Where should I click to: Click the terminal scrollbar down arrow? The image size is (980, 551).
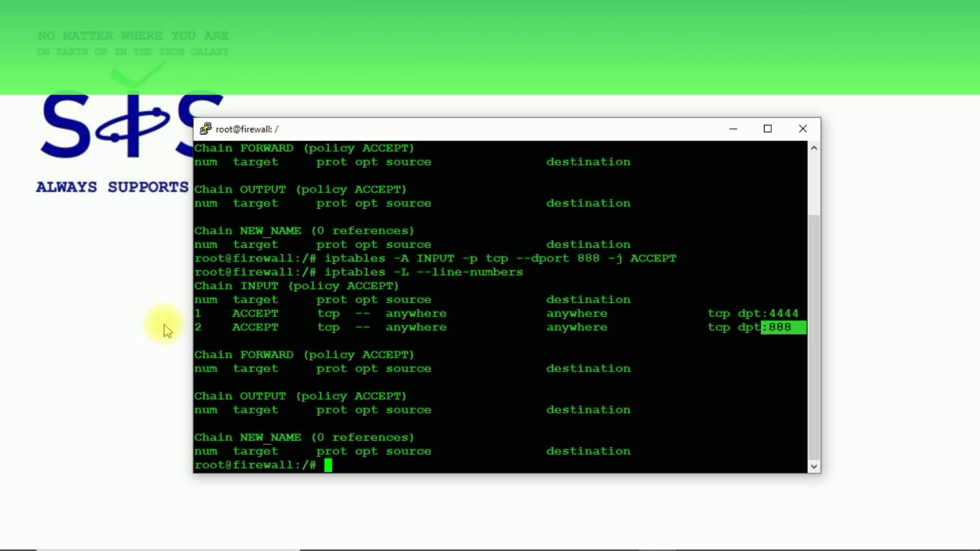click(x=814, y=466)
